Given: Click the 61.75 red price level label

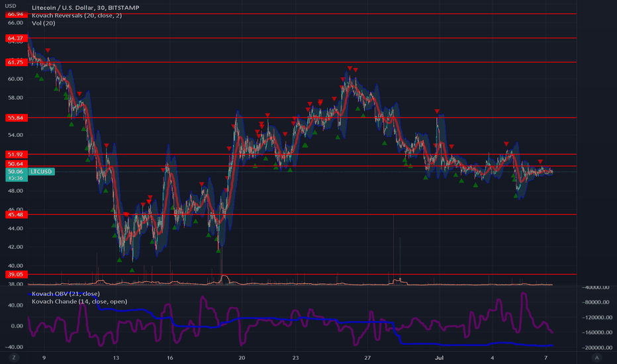Looking at the screenshot, I should tap(16, 62).
